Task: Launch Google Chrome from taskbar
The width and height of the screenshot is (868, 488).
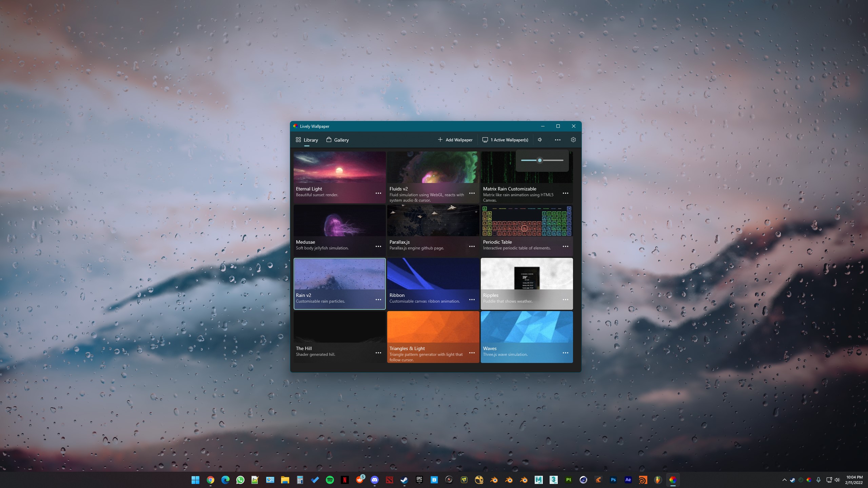Action: tap(210, 480)
